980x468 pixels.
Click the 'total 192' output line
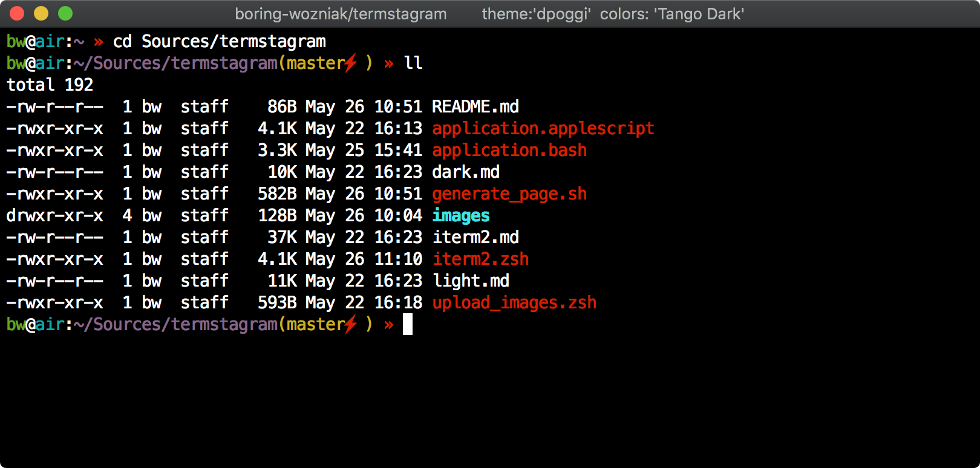tap(50, 85)
